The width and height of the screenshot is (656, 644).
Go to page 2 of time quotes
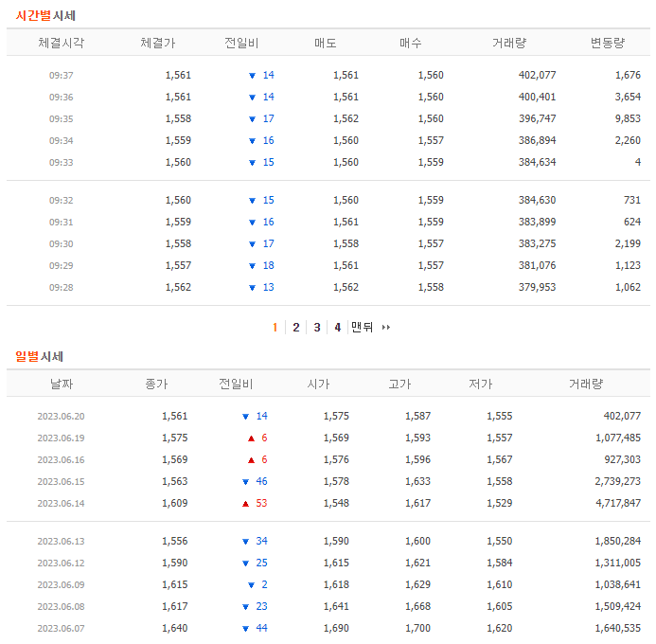point(295,328)
